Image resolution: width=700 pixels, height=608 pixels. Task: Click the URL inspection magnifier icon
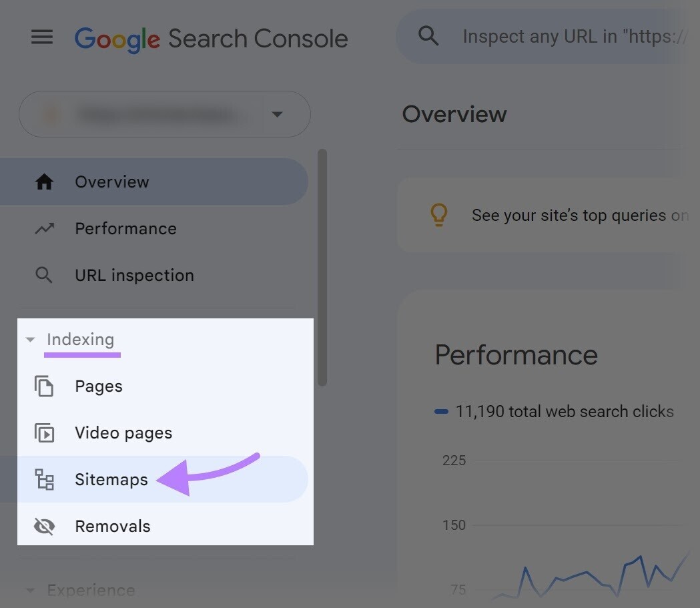(x=44, y=275)
